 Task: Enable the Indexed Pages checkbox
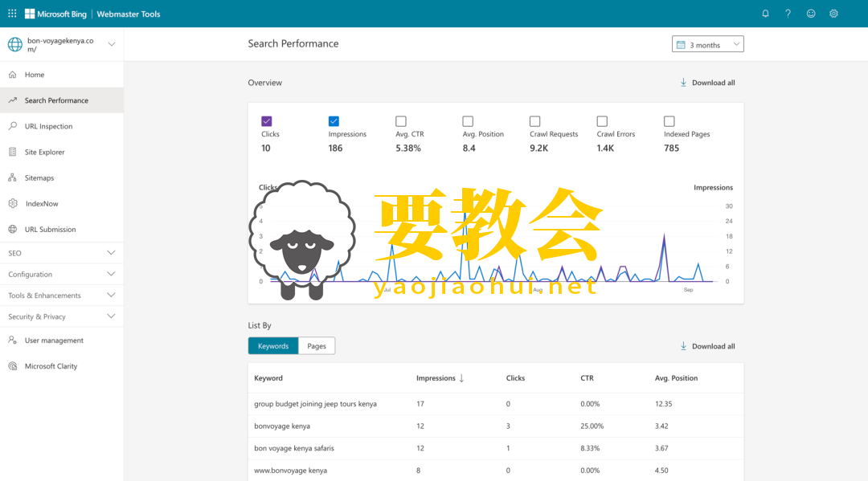pyautogui.click(x=669, y=121)
